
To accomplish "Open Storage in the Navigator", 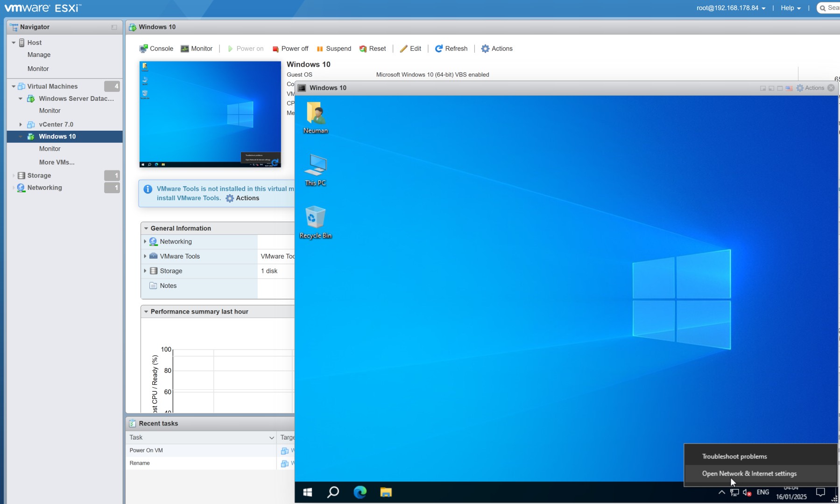I will [39, 175].
